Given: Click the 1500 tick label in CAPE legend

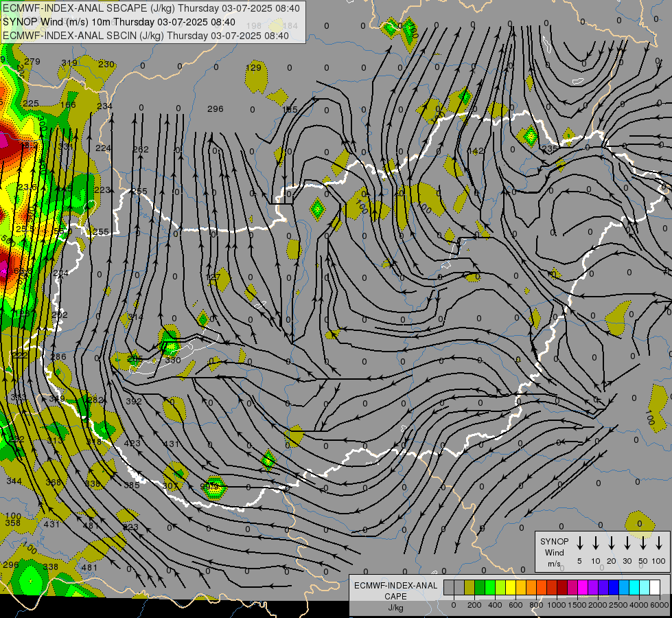Looking at the screenshot, I should [x=577, y=605].
